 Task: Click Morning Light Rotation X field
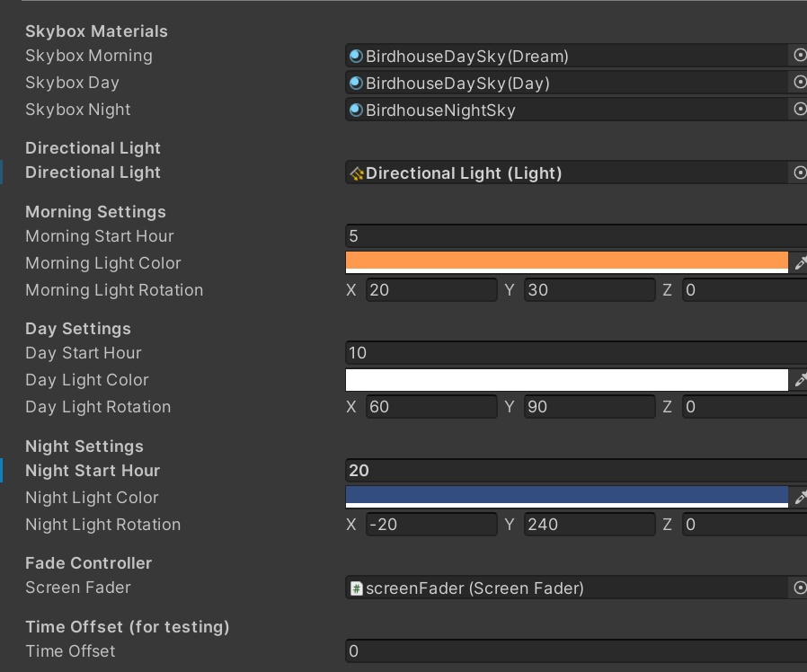[x=430, y=290]
